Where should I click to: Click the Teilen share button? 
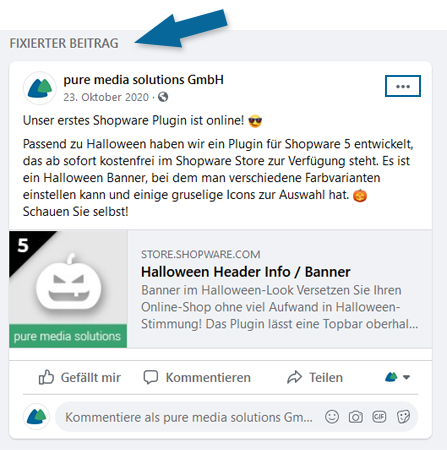coord(315,378)
